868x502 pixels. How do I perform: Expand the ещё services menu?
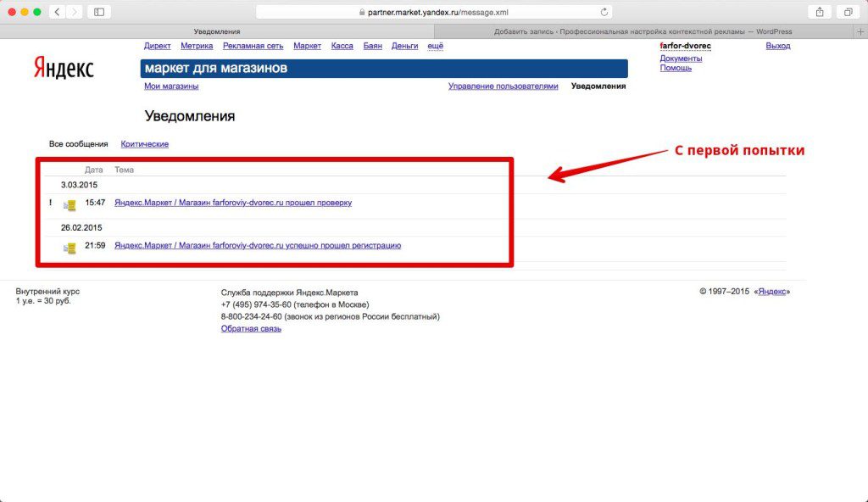(x=435, y=46)
